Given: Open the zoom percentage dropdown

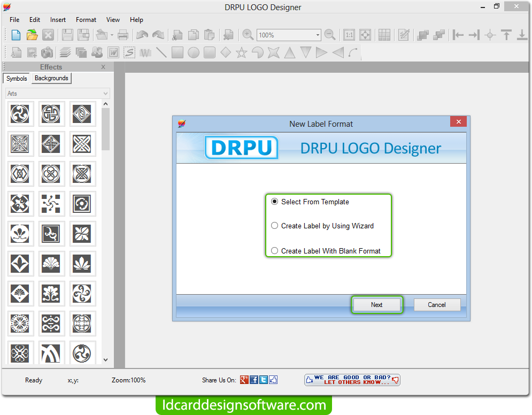Looking at the screenshot, I should 318,34.
